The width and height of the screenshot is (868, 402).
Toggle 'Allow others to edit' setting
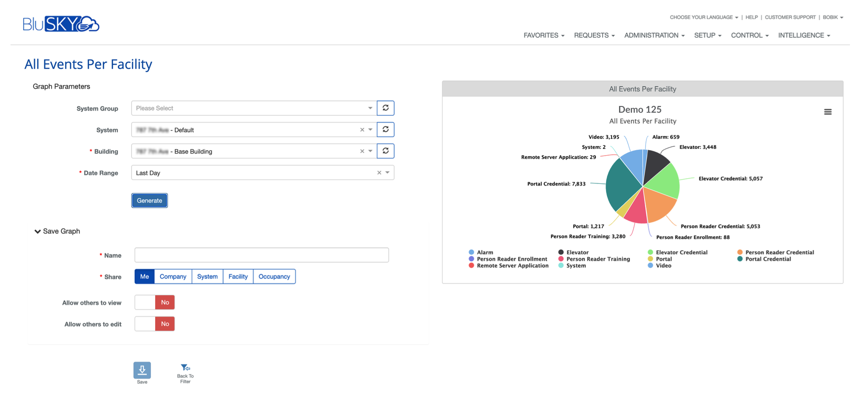[x=154, y=323]
